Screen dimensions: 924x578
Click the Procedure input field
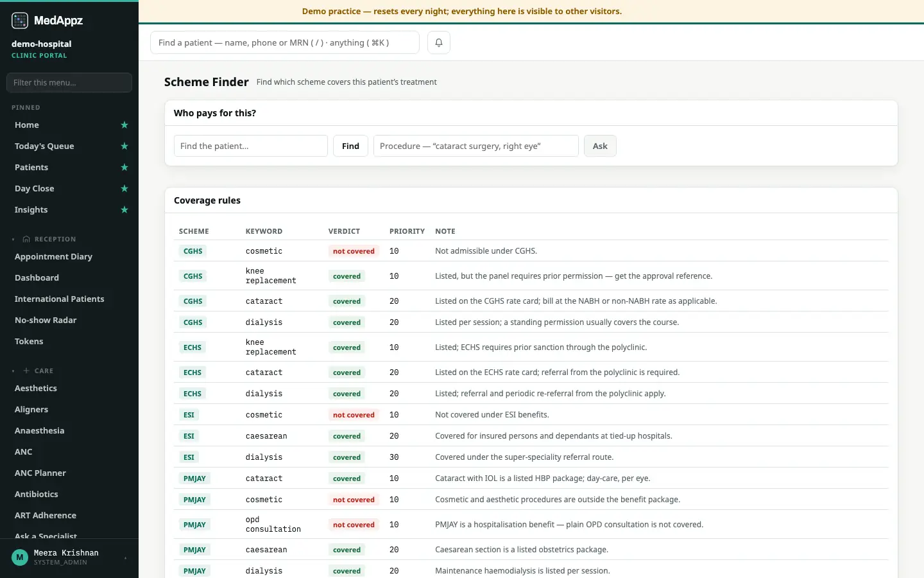tap(476, 146)
